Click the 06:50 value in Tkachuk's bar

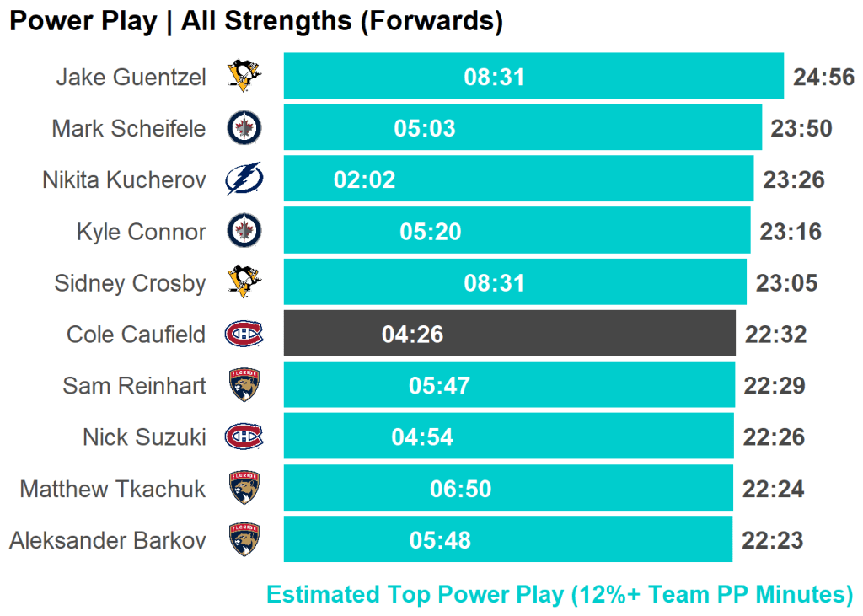point(460,489)
